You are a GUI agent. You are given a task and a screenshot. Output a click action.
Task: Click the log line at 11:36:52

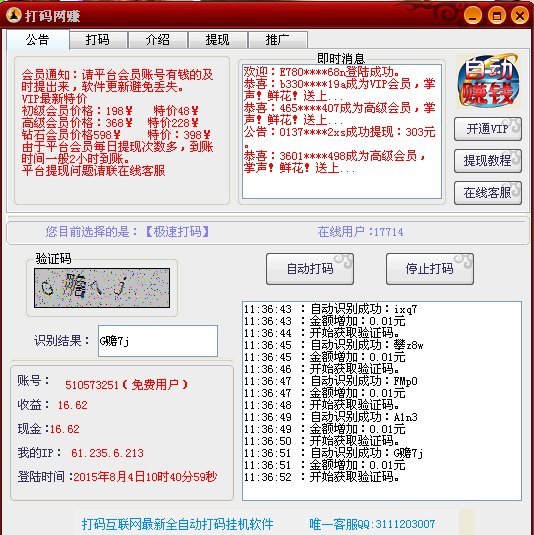321,477
